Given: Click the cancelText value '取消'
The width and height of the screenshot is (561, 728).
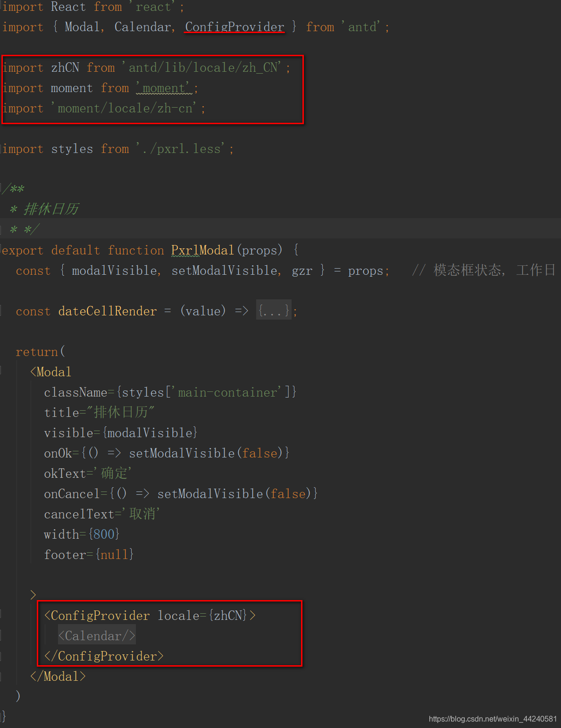Looking at the screenshot, I should point(142,514).
